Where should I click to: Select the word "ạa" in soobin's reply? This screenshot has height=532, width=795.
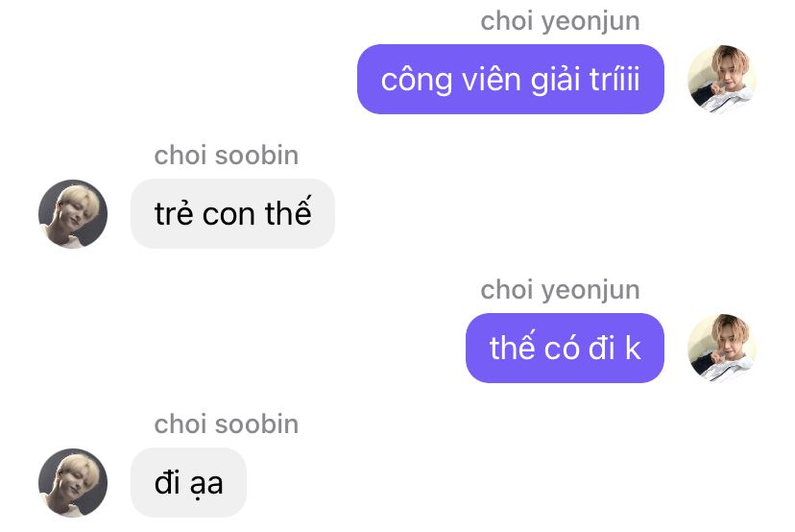(x=206, y=485)
